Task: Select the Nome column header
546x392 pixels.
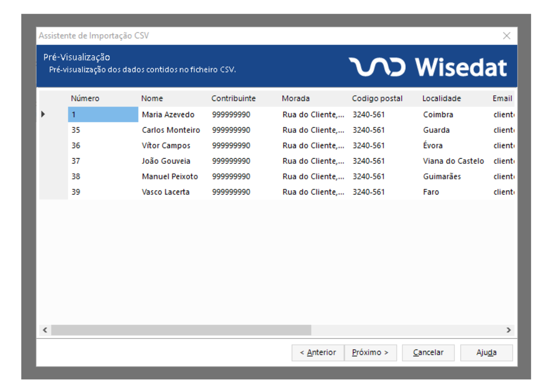Action: point(152,99)
